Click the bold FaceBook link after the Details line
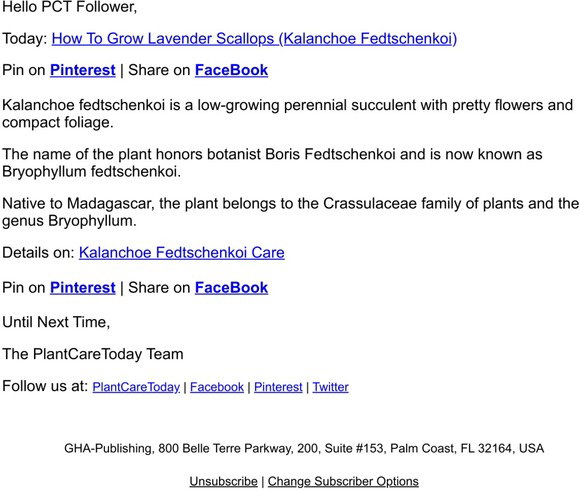This screenshot has width=580, height=491. click(232, 288)
